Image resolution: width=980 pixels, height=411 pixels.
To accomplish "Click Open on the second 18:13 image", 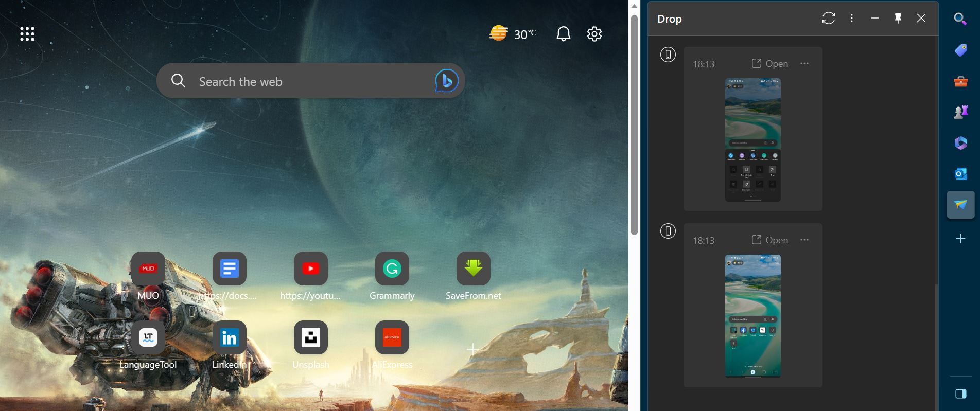I will [770, 240].
